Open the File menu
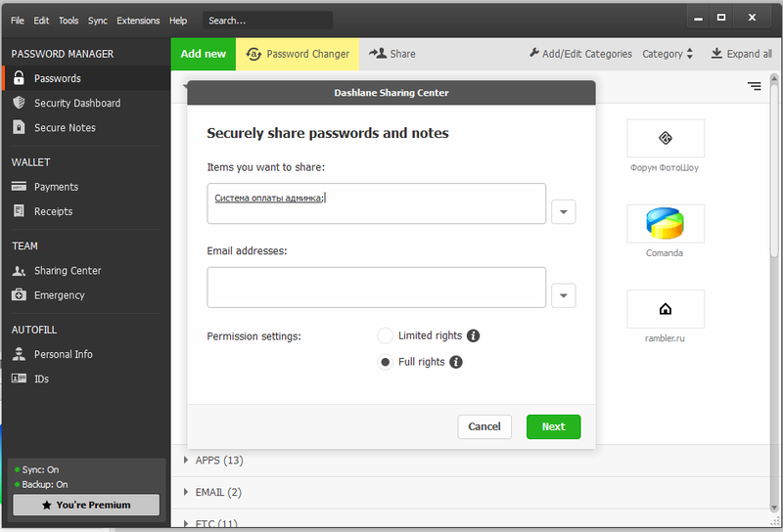Screen dimensions: 783x532 point(17,21)
